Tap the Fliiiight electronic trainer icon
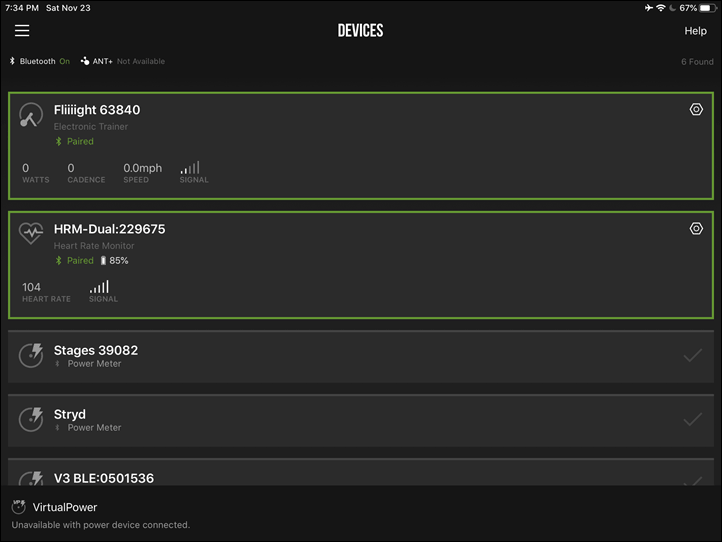The image size is (722, 542). point(31,115)
